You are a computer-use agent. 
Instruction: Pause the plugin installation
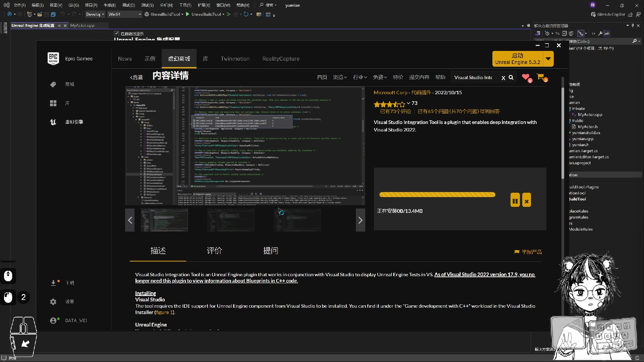tap(515, 200)
